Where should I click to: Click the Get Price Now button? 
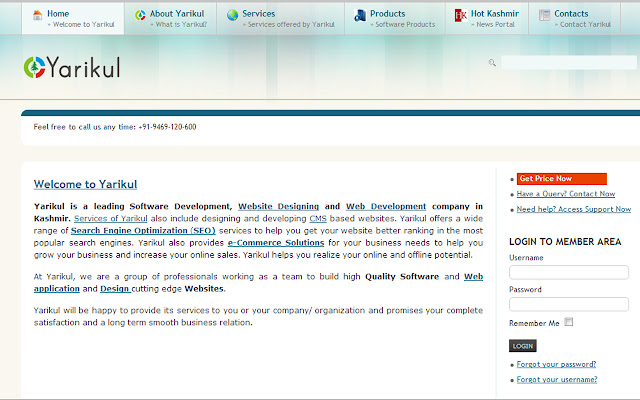click(x=562, y=179)
